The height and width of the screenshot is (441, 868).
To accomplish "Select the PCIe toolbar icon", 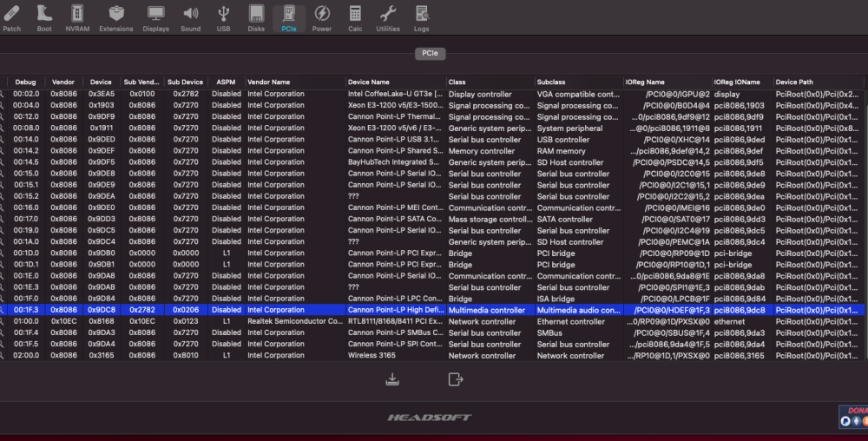I will 289,17.
